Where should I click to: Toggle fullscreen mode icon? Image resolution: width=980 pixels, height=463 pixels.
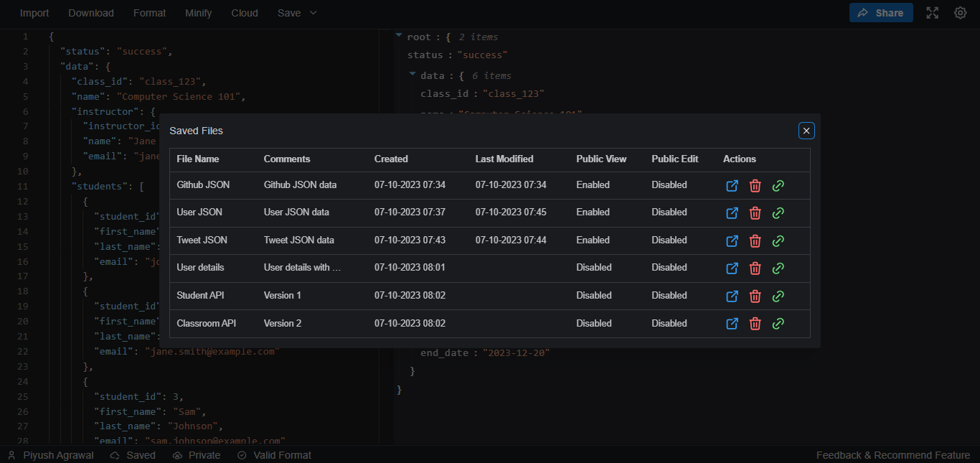[x=932, y=13]
